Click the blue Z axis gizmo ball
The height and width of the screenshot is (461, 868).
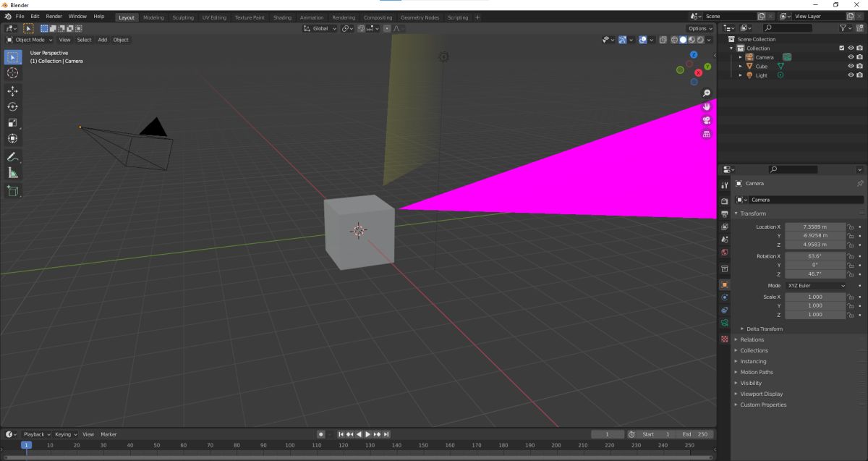694,55
